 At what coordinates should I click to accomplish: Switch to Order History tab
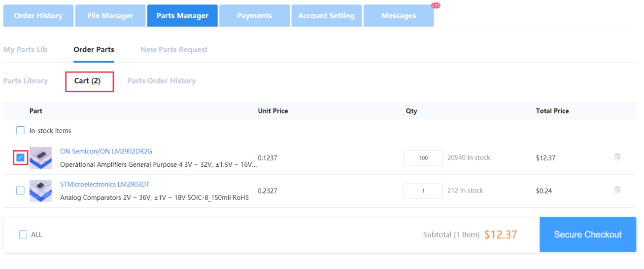click(x=38, y=16)
